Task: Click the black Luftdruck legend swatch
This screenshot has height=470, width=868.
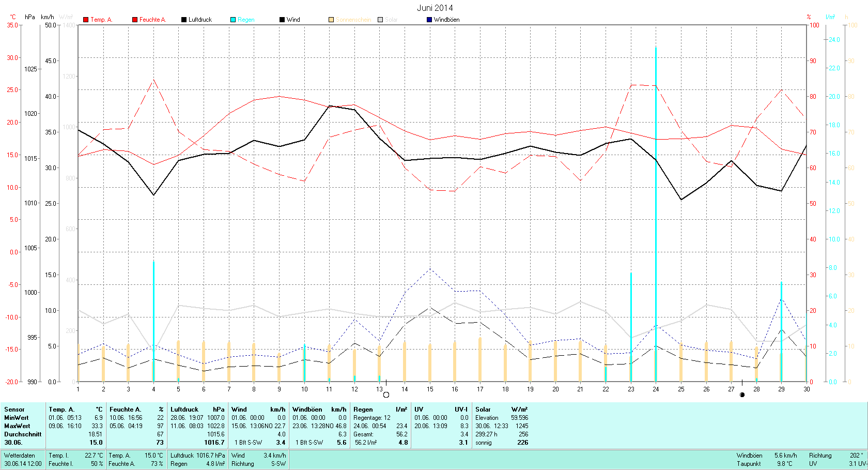Action: click(x=184, y=20)
